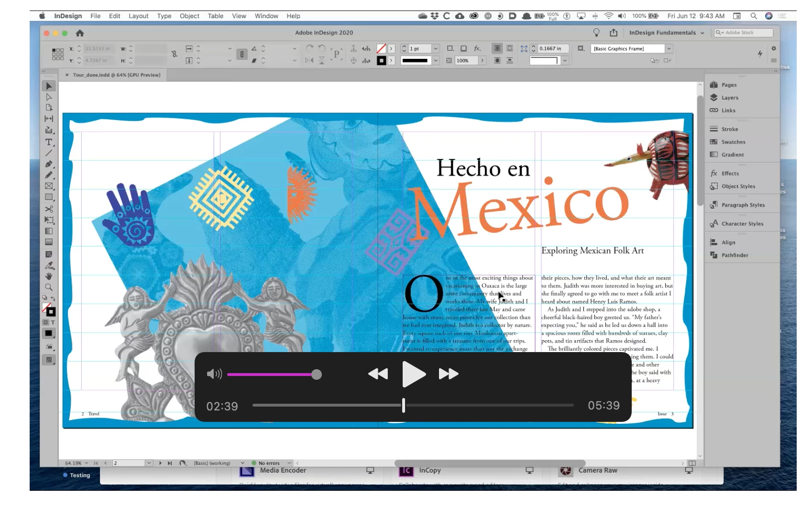Viewport: 812px width, 508px height.
Task: Open the Swatches panel
Action: point(733,142)
